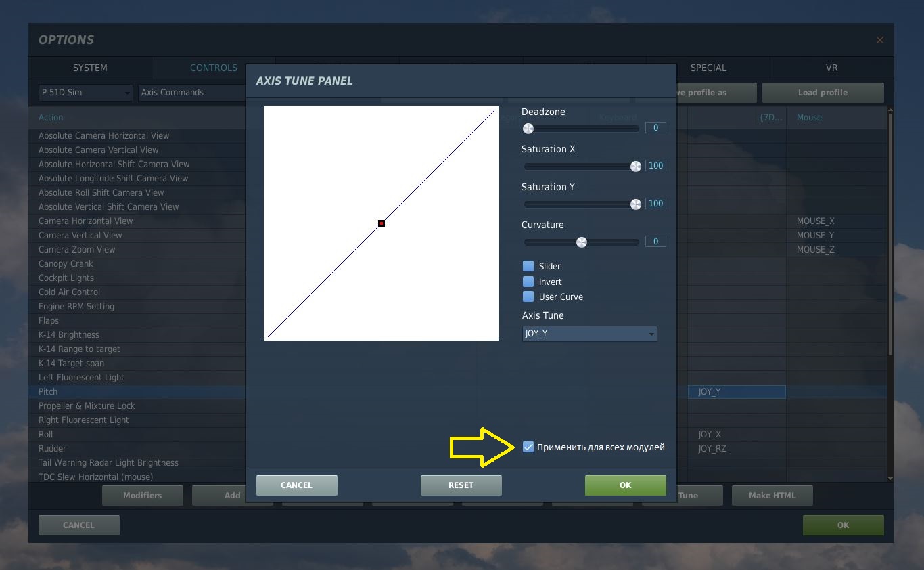The width and height of the screenshot is (924, 570).
Task: Open the Axis Commands category dropdown
Action: coord(192,93)
